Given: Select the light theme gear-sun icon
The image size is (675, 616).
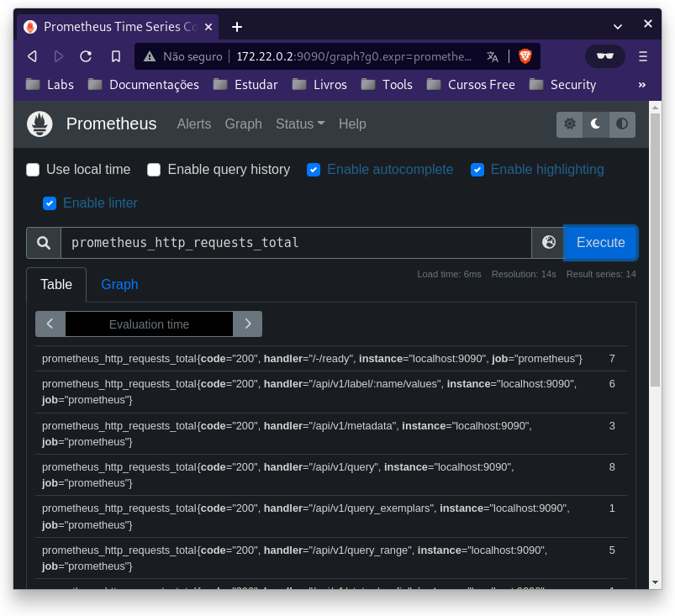Looking at the screenshot, I should pyautogui.click(x=570, y=124).
